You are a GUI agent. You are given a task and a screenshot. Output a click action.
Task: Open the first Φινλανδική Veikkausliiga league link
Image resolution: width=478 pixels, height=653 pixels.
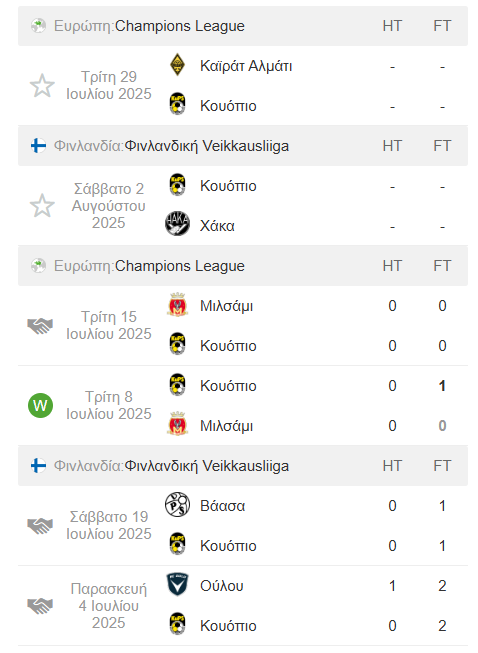point(207,146)
